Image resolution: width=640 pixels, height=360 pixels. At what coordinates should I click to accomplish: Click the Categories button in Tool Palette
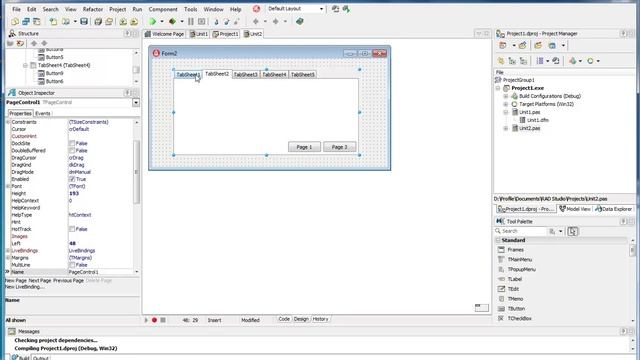553,231
